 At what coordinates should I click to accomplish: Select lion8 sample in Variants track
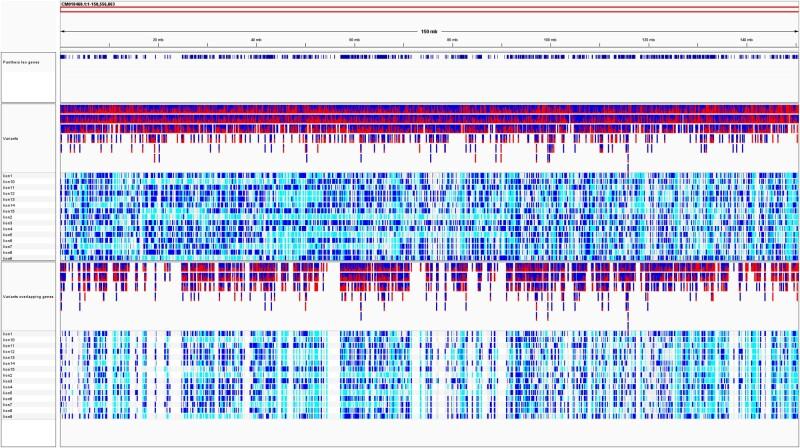tap(7, 252)
